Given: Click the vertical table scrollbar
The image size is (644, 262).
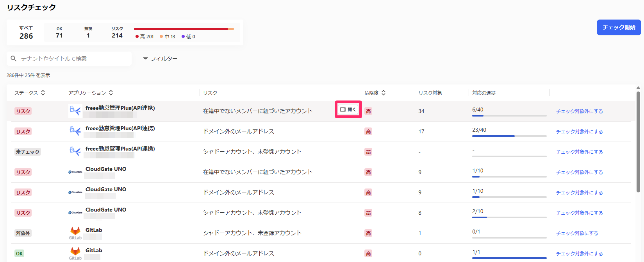Looking at the screenshot, I should [x=638, y=142].
